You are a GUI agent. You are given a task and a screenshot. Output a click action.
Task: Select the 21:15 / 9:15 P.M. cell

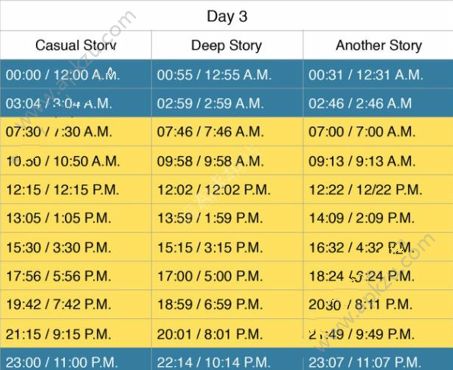76,333
